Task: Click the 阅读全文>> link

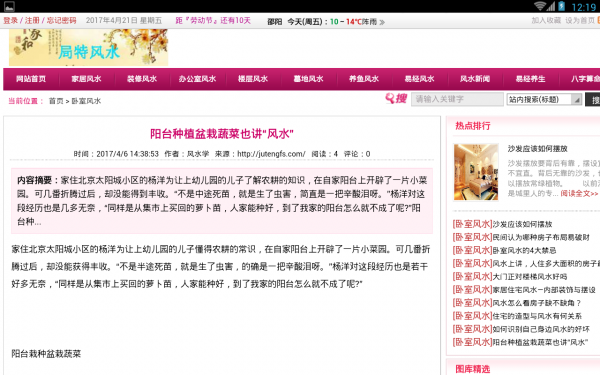Action: click(579, 194)
